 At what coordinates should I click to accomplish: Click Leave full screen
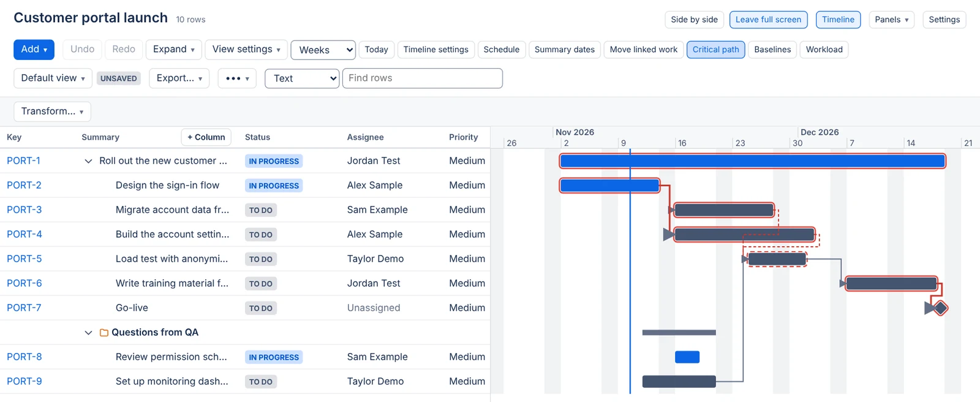768,20
